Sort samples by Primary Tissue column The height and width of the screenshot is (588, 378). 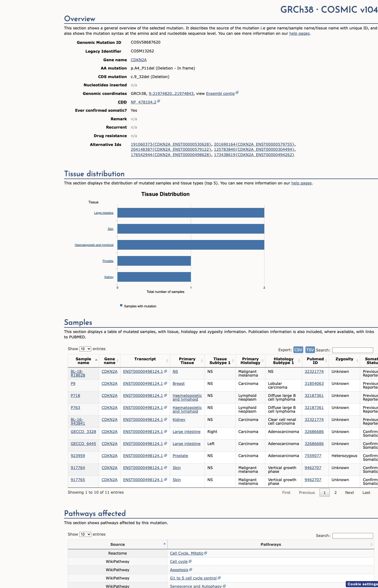202,361
